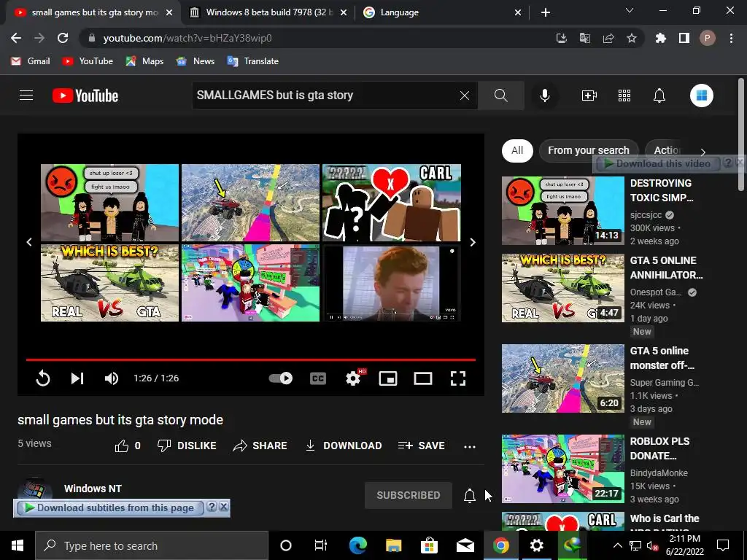Open the account avatar menu
The height and width of the screenshot is (560, 747).
pyautogui.click(x=702, y=96)
